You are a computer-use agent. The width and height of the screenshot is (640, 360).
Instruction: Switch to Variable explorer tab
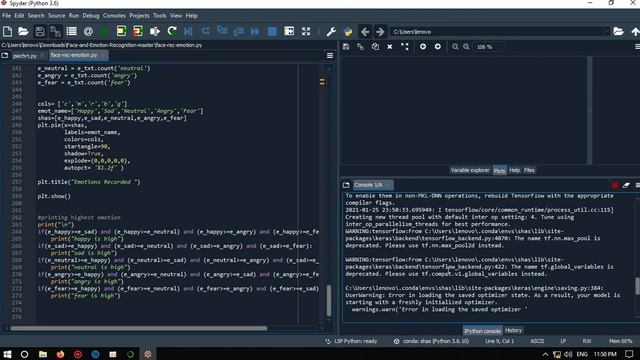tap(470, 170)
